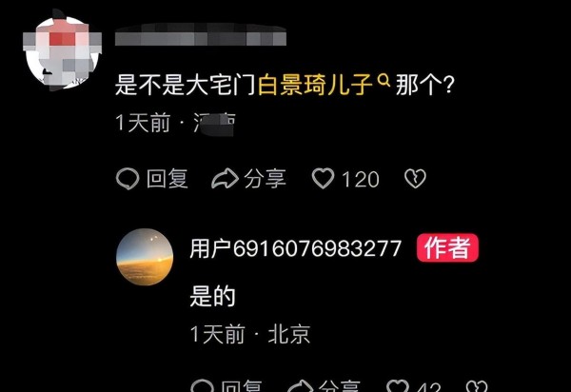This screenshot has height=392, width=571.
Task: Tap the magnifier icon after 白景琦儿子
Action: (x=384, y=80)
